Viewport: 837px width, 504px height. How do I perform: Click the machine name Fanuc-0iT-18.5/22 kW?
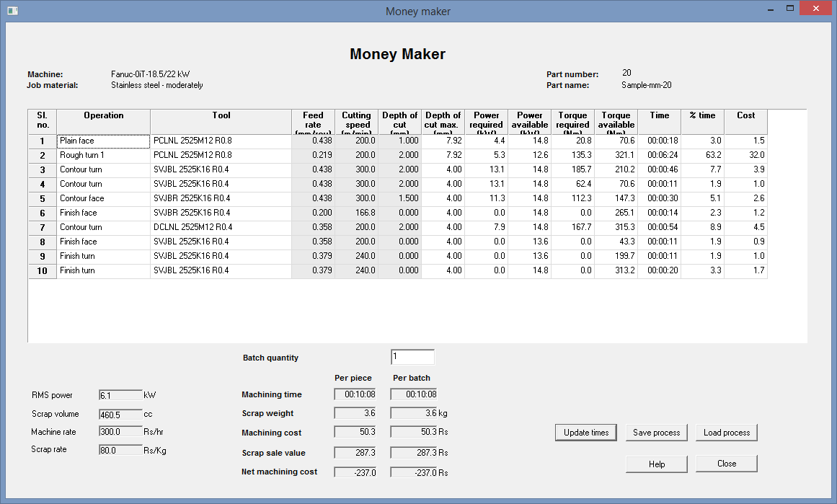pos(150,74)
